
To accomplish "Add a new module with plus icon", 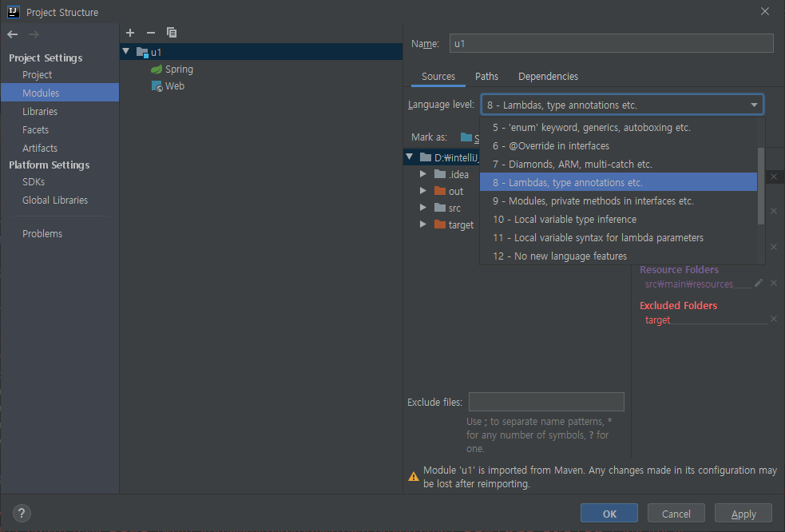I will 130,33.
